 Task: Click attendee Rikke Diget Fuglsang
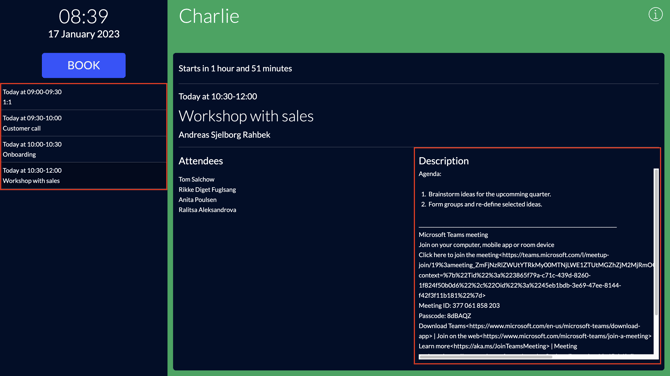point(207,189)
